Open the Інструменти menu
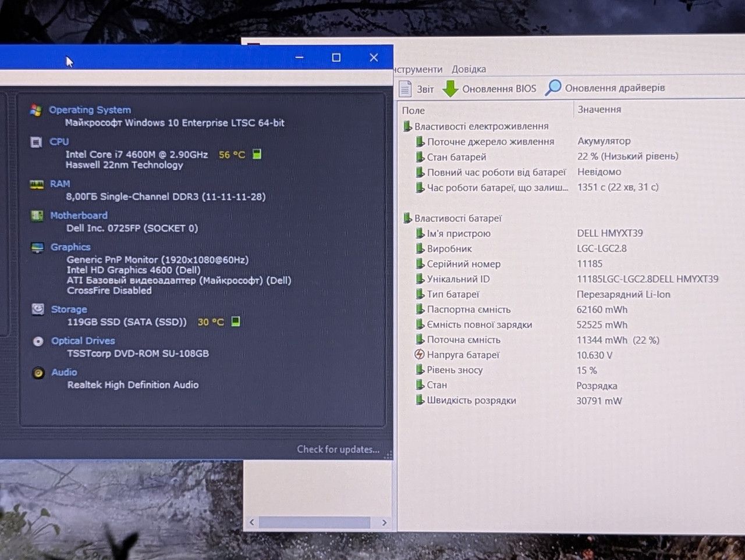 pyautogui.click(x=418, y=69)
